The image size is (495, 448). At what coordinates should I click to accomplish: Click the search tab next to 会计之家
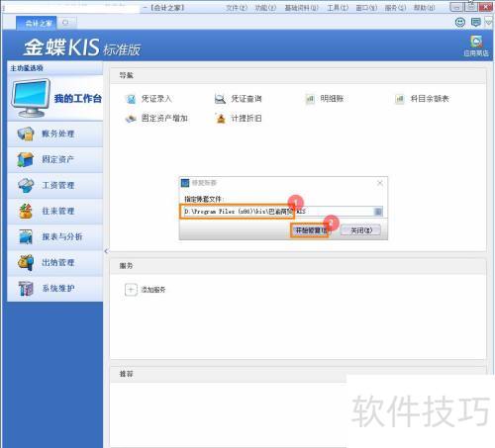67,23
